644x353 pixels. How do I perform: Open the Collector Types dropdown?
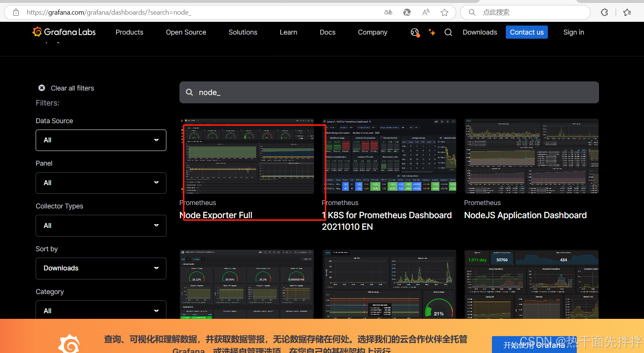[x=101, y=226]
